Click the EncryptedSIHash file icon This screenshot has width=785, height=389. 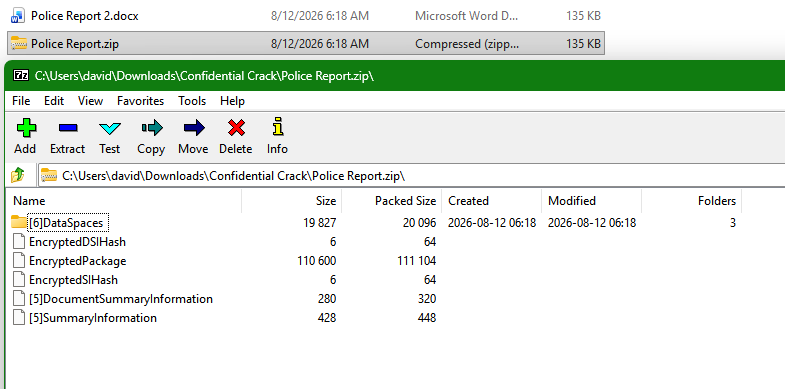[19, 280]
